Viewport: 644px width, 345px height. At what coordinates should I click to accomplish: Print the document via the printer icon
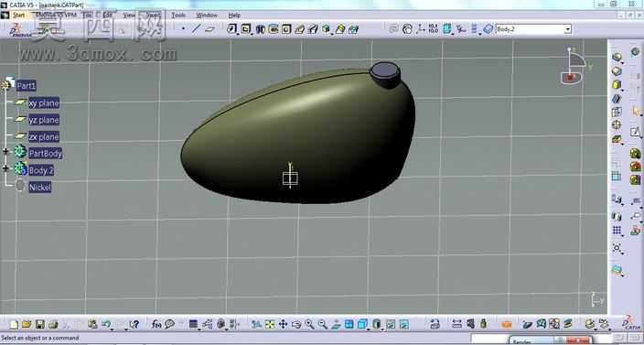(x=53, y=325)
